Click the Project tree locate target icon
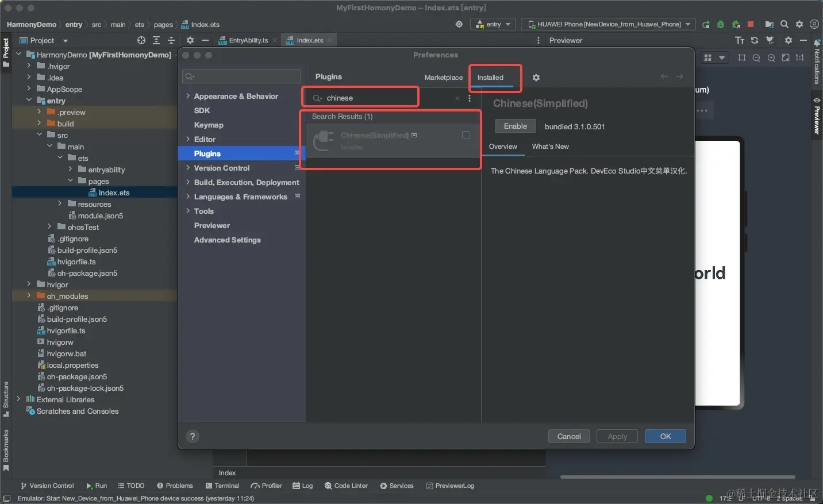The height and width of the screenshot is (504, 823). [141, 40]
